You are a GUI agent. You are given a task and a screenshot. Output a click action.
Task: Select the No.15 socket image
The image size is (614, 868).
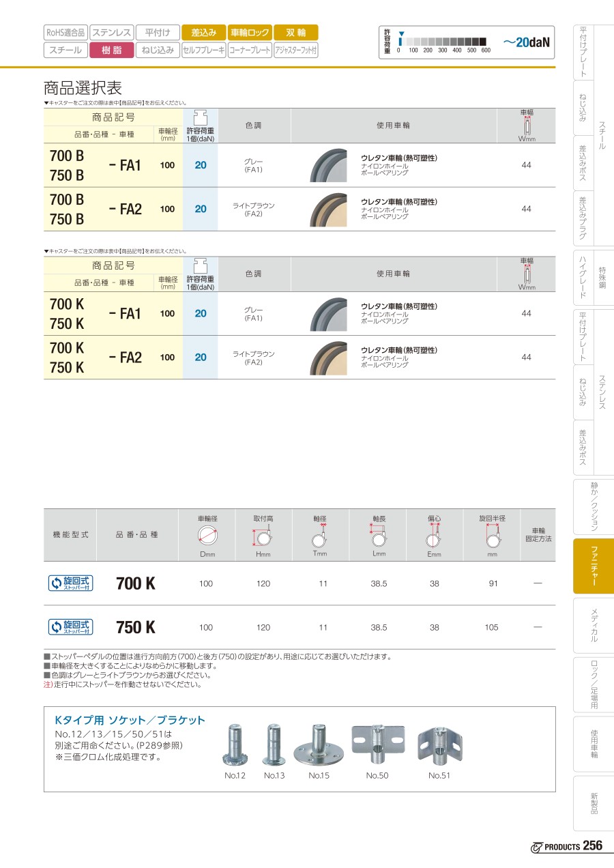319,745
